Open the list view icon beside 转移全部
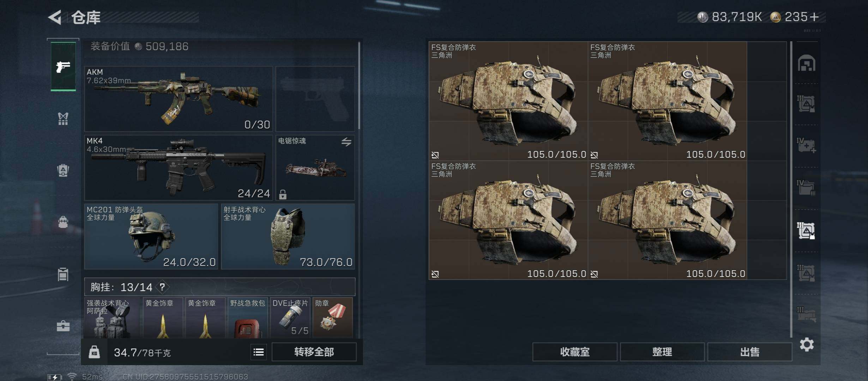Viewport: 868px width, 381px height. coord(259,352)
